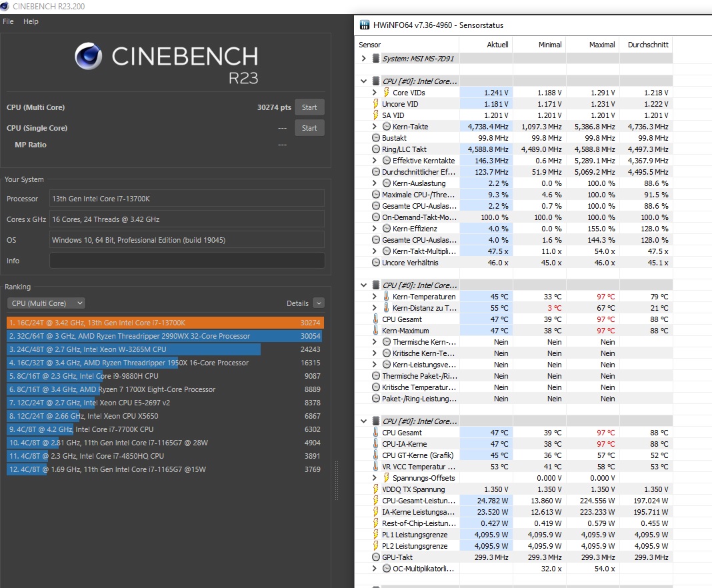Screen dimensions: 712x588
Task: Click the CPU Gesamt thermometer icon in temperature group
Action: click(376, 319)
